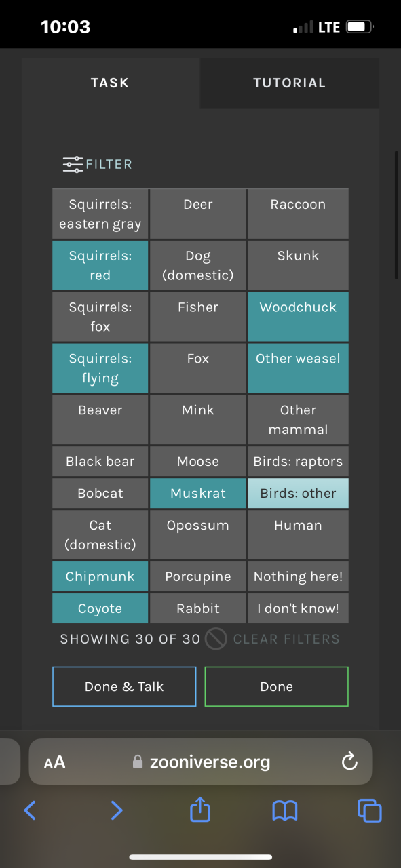This screenshot has height=868, width=401.
Task: Open the Safari share sheet icon
Action: pos(200,809)
